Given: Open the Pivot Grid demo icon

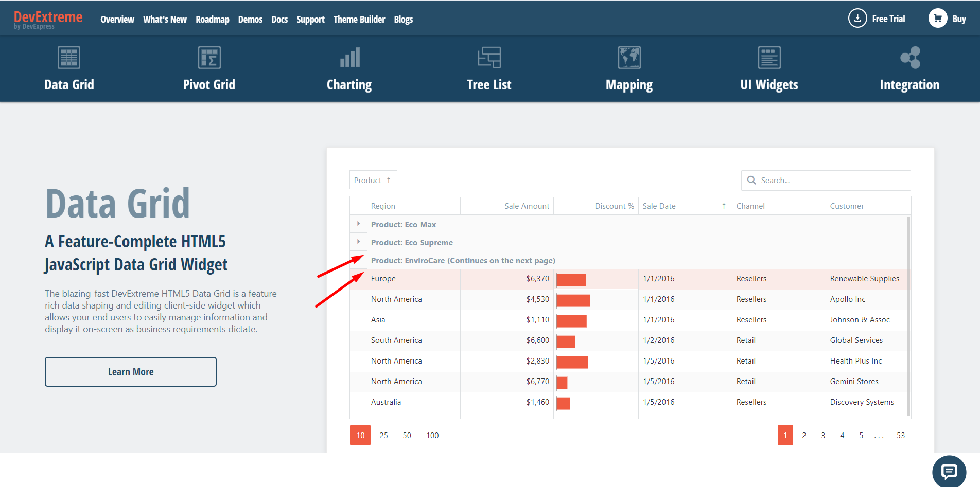Looking at the screenshot, I should (209, 57).
